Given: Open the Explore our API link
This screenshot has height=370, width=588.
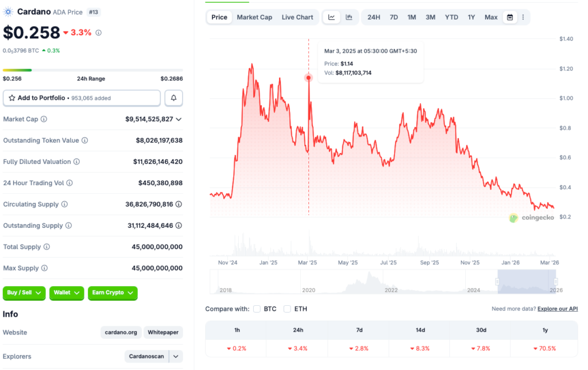Looking at the screenshot, I should tap(557, 309).
